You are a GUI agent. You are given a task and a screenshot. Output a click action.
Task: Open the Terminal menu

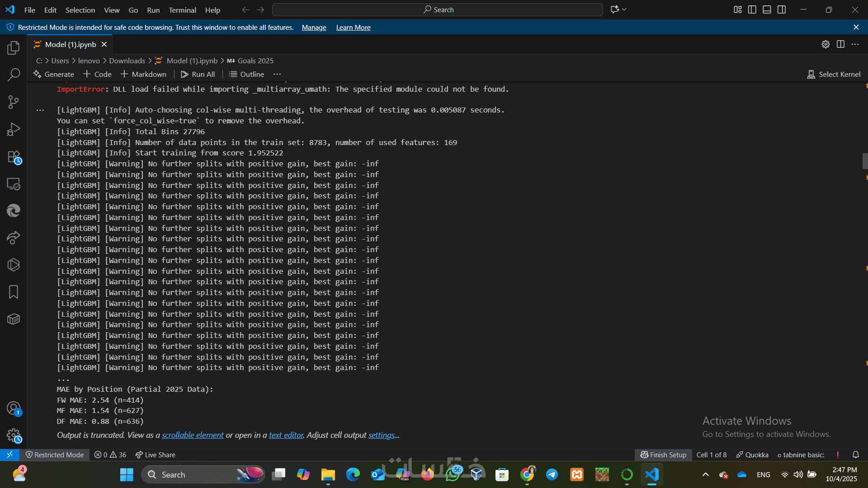182,10
